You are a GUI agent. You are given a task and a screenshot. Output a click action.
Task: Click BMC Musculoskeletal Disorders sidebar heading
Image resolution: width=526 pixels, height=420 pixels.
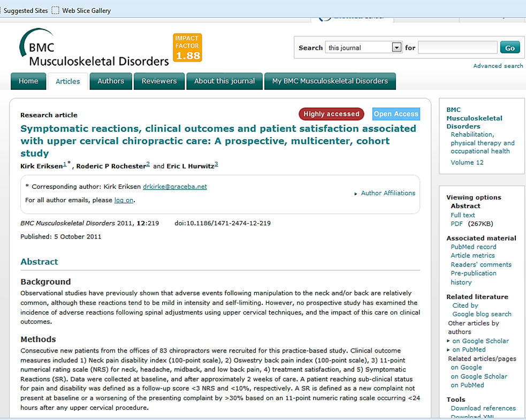point(474,118)
